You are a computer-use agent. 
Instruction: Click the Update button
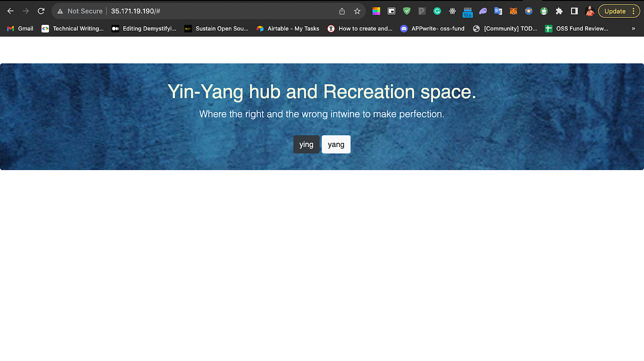614,11
